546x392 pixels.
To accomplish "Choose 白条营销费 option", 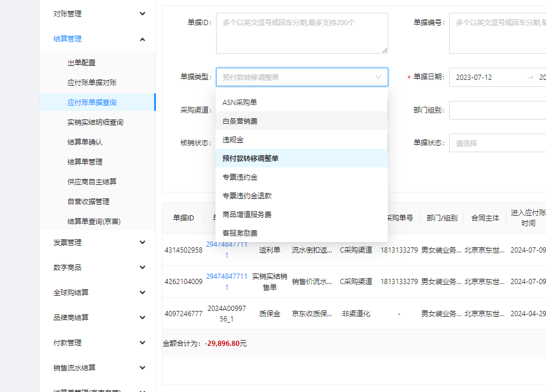I will tap(240, 121).
